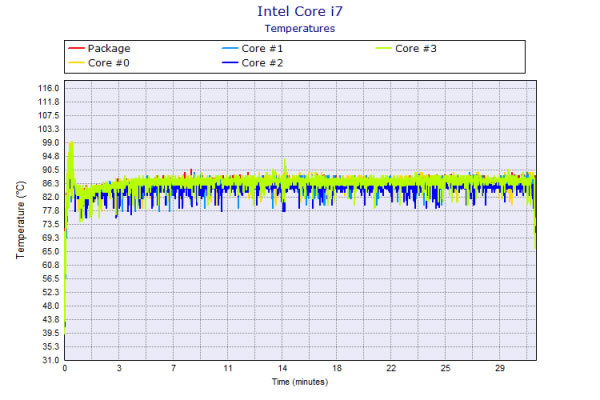Click the dark blue Core #2 legend swatch
This screenshot has width=600, height=400.
tap(230, 63)
